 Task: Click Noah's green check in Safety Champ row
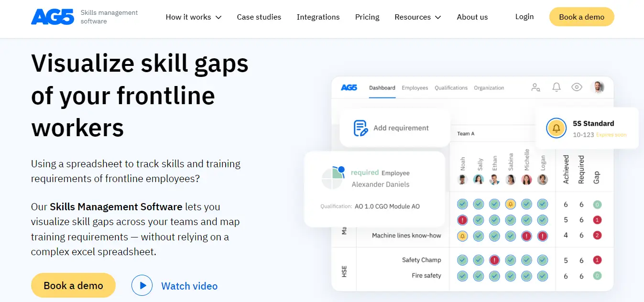[462, 260]
